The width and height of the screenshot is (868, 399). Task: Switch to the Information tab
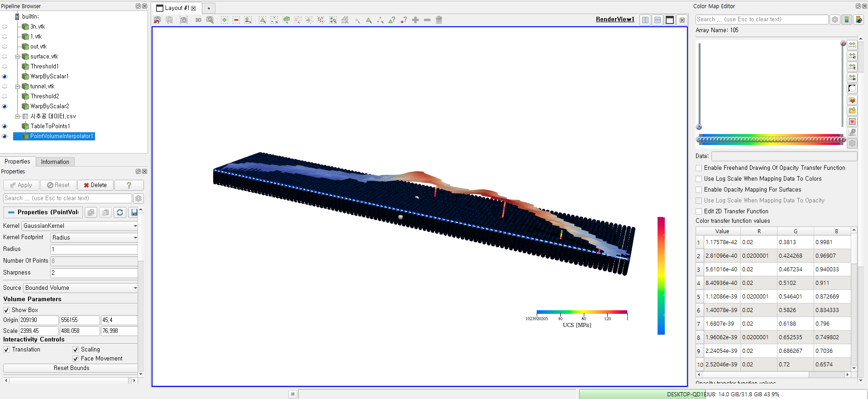[55, 162]
